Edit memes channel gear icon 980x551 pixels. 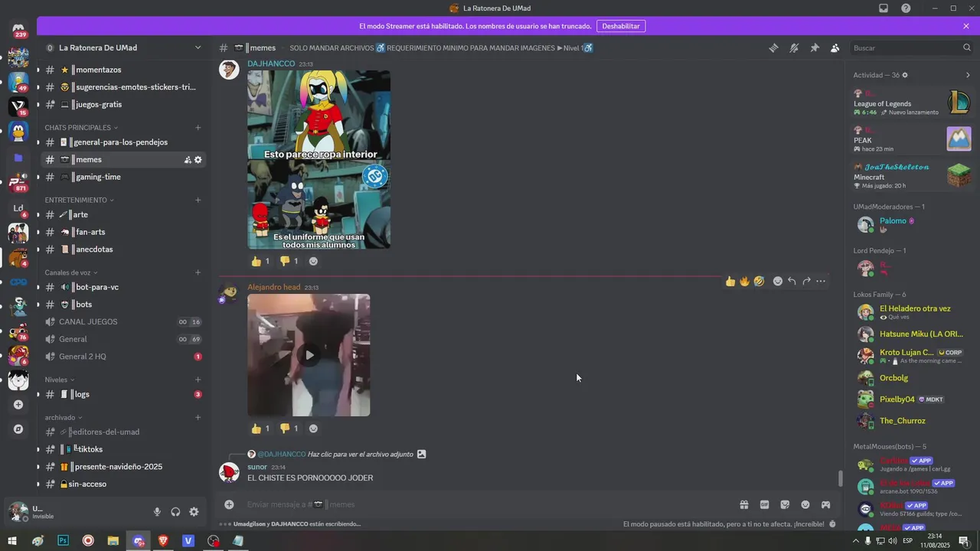[x=198, y=160]
